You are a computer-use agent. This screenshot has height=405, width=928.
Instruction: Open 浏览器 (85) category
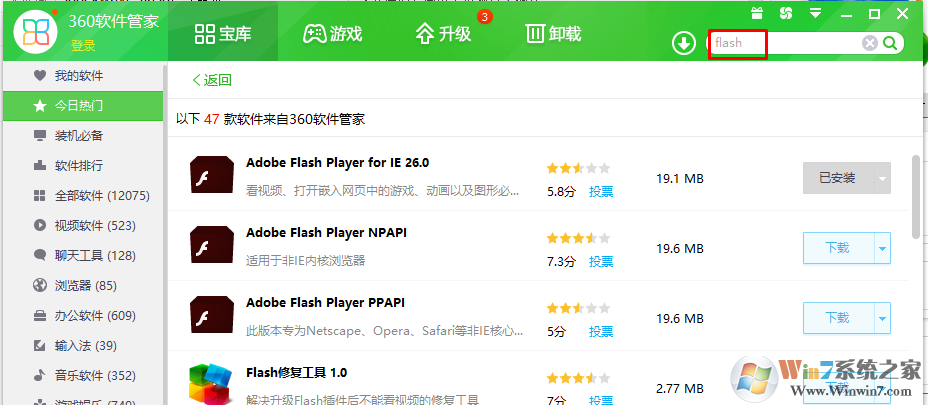83,286
